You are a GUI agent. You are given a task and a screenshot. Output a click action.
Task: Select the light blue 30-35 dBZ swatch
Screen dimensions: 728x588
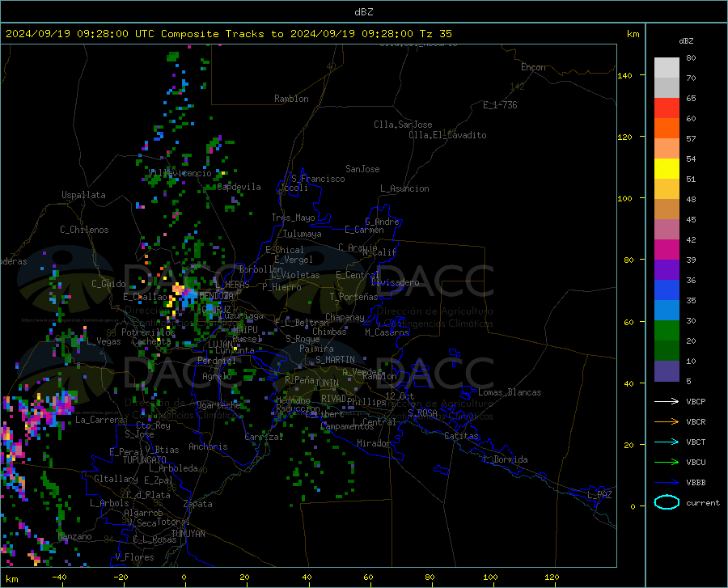[667, 310]
